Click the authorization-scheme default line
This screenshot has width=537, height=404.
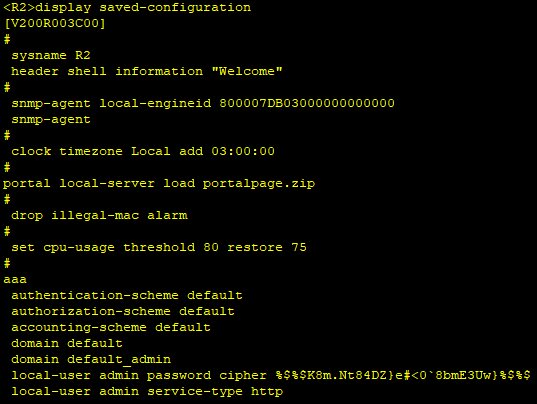pyautogui.click(x=123, y=311)
